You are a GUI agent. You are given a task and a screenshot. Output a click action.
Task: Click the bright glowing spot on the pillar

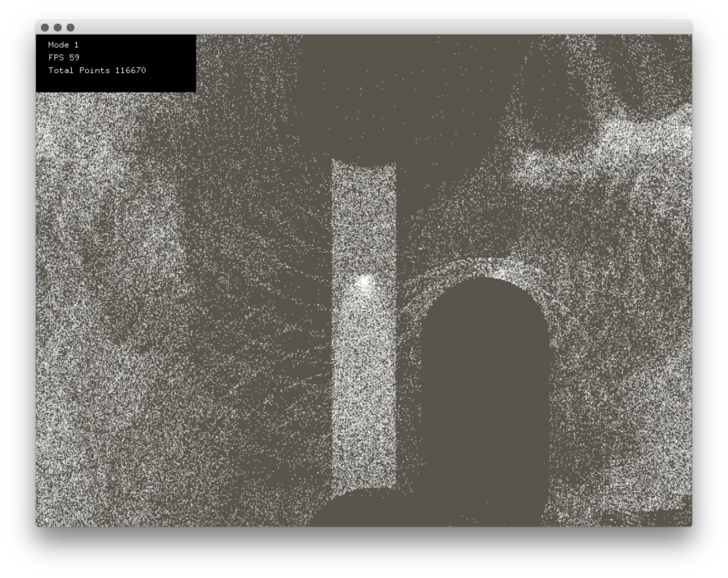click(x=364, y=282)
